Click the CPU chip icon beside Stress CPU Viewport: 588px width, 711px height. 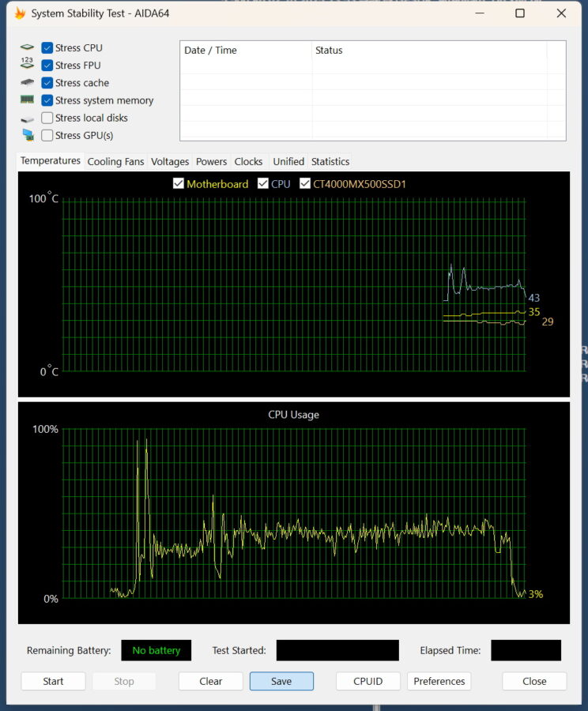click(x=28, y=48)
